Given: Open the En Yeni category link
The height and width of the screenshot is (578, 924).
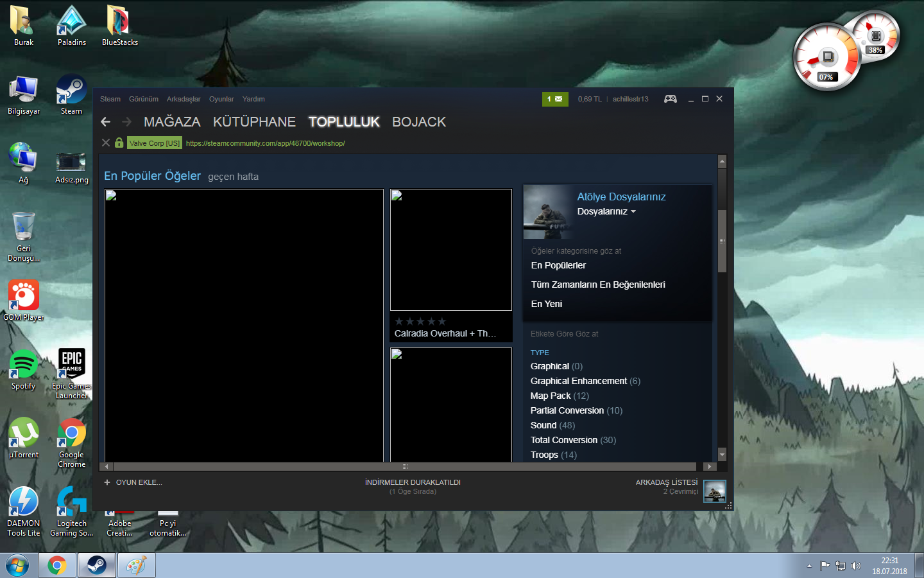Looking at the screenshot, I should pos(547,304).
